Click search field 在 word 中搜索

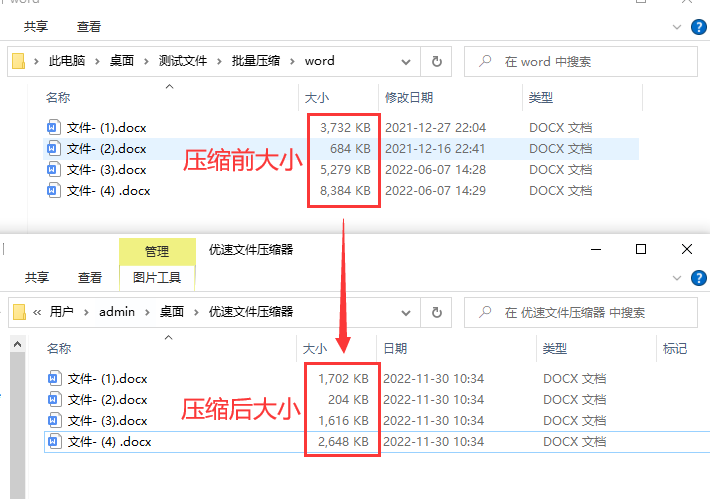tap(580, 62)
